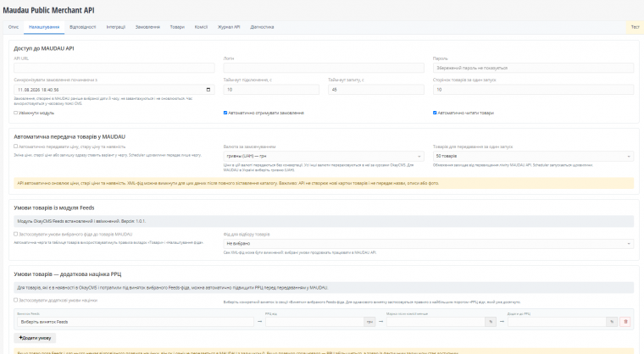The image size is (644, 354).
Task: Click the product pages per run field
Action: coord(533,90)
